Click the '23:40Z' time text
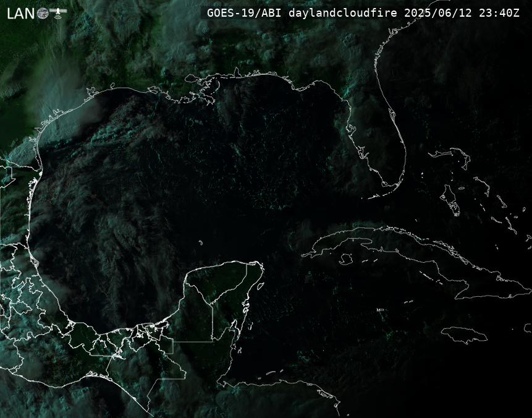 tap(499, 13)
